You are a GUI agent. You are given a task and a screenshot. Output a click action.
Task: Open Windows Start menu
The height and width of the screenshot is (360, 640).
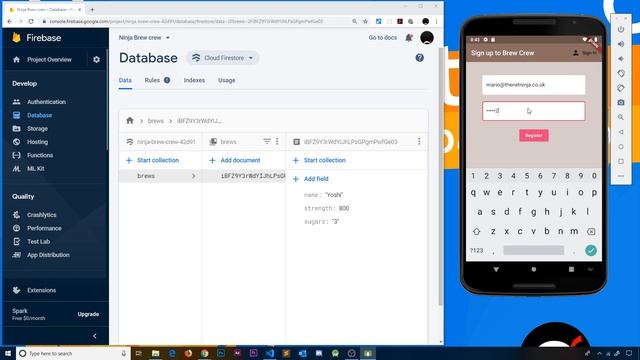tap(8, 353)
